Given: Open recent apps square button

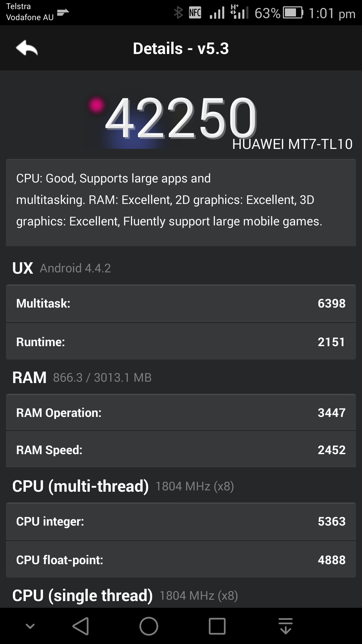Looking at the screenshot, I should point(217,626).
